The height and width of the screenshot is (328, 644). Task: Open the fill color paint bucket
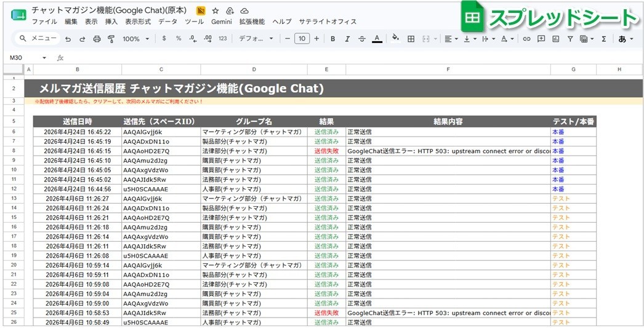pyautogui.click(x=395, y=38)
